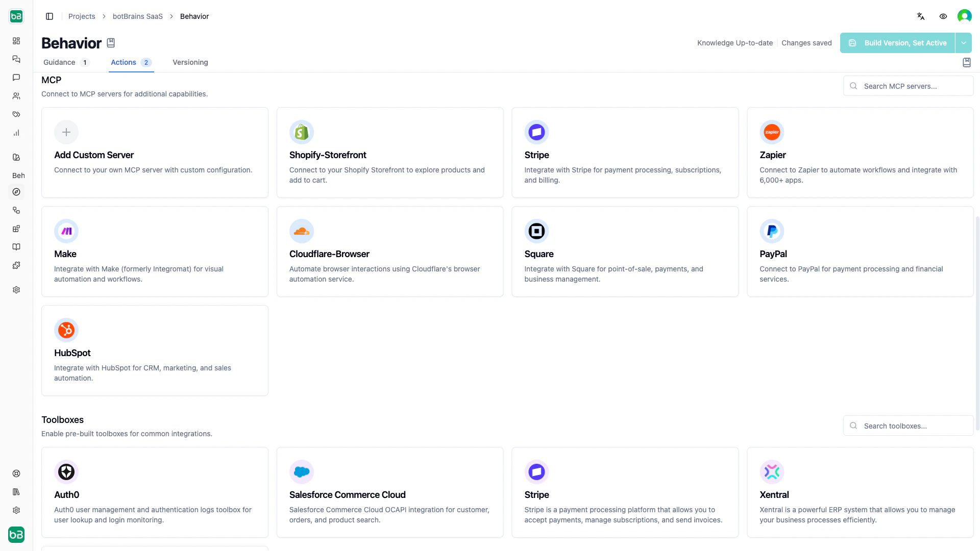Click the Behavior breadcrumb item
The width and height of the screenshot is (980, 551).
pyautogui.click(x=194, y=16)
